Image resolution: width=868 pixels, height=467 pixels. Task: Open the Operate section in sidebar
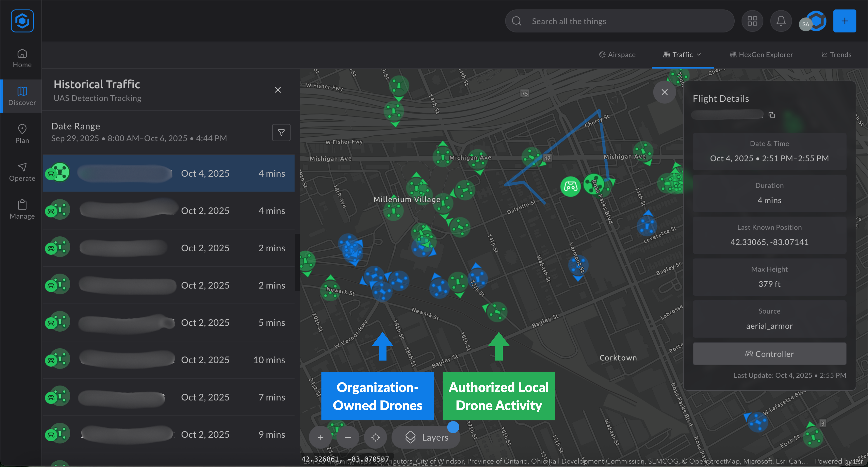click(22, 172)
